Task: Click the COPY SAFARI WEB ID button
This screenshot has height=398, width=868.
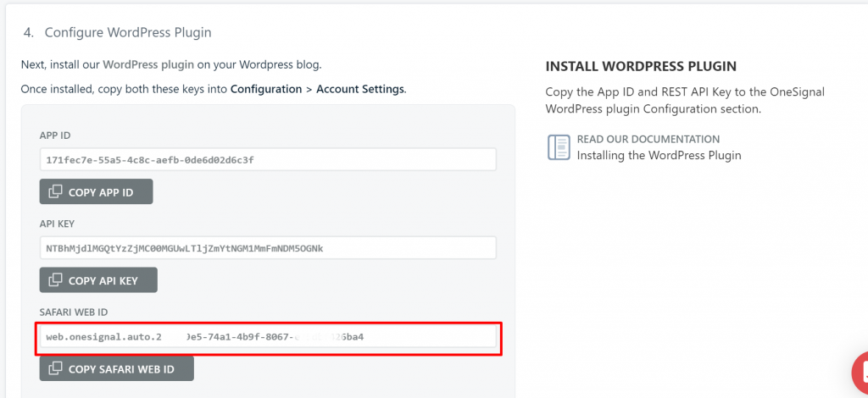Action: [x=116, y=368]
